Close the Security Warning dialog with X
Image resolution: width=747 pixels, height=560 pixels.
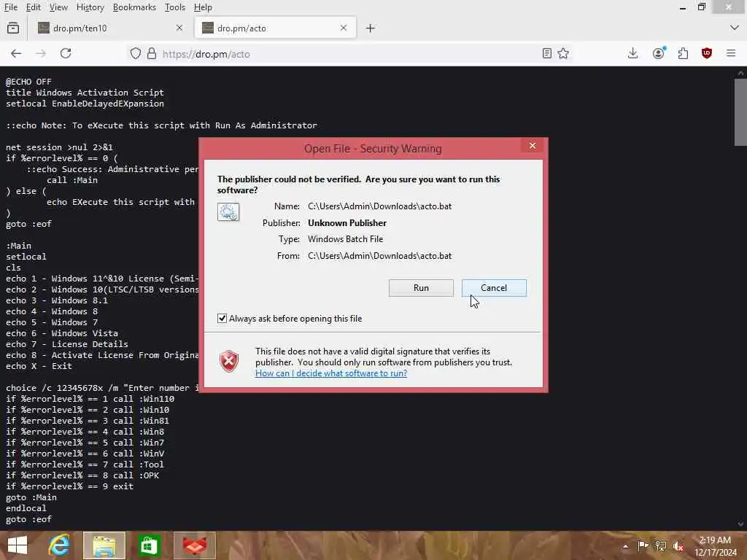(x=533, y=146)
